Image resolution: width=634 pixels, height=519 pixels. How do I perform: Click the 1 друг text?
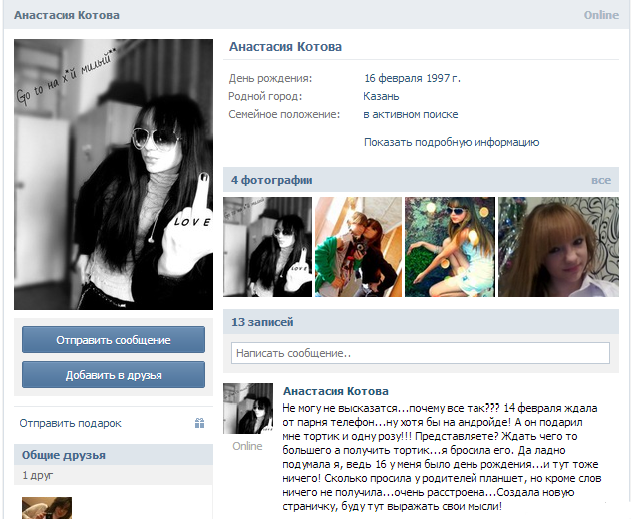(37, 475)
